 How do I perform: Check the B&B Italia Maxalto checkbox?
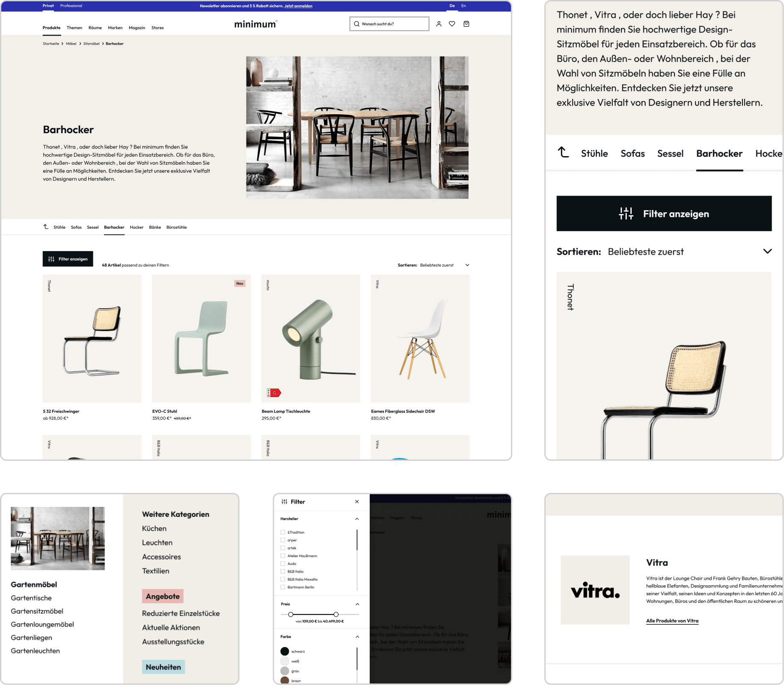click(x=282, y=579)
